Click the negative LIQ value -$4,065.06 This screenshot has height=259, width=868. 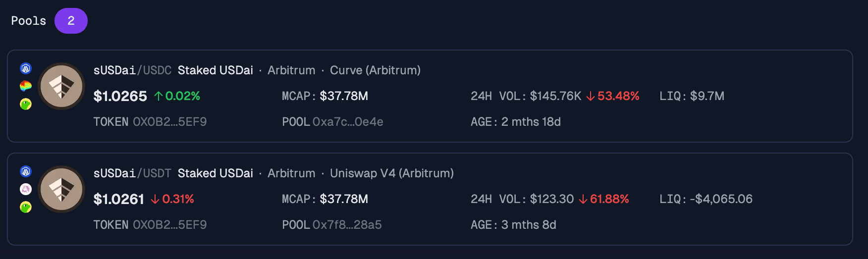click(x=721, y=199)
